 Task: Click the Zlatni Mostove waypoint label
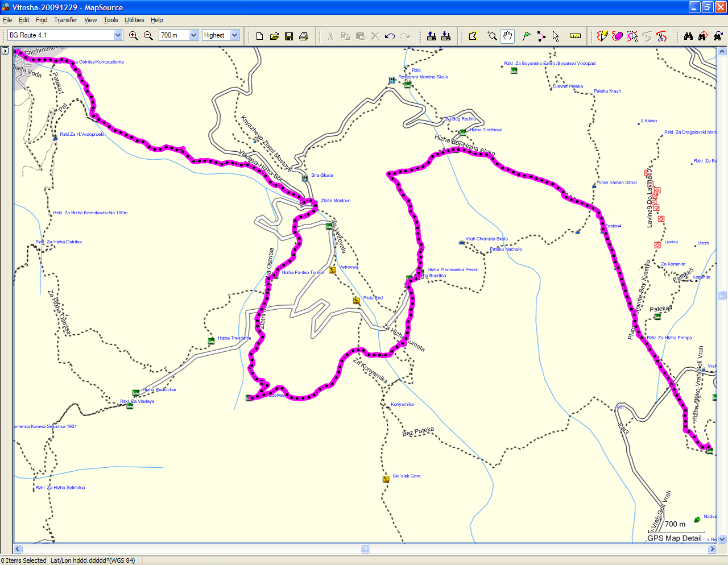click(336, 201)
